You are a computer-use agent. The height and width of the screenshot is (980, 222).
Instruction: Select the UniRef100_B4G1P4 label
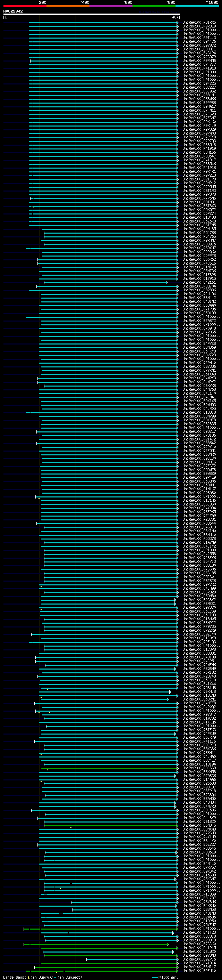(199, 53)
